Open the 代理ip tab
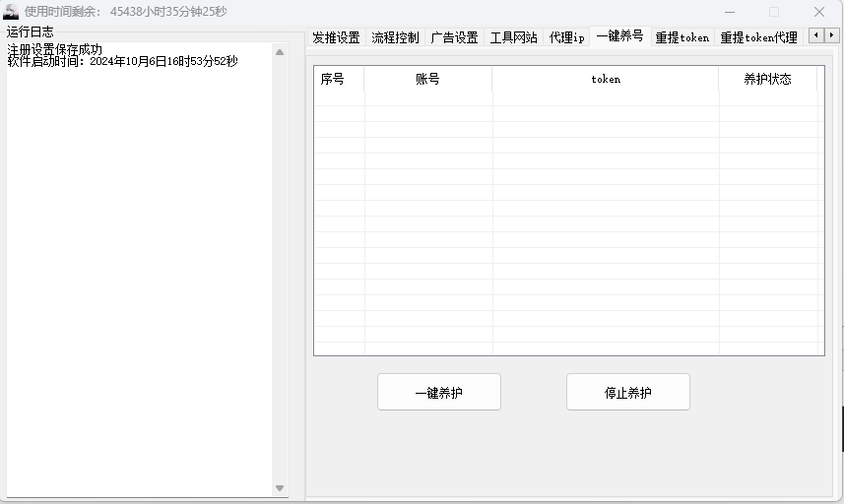Screen dimensions: 844x504 pos(567,37)
